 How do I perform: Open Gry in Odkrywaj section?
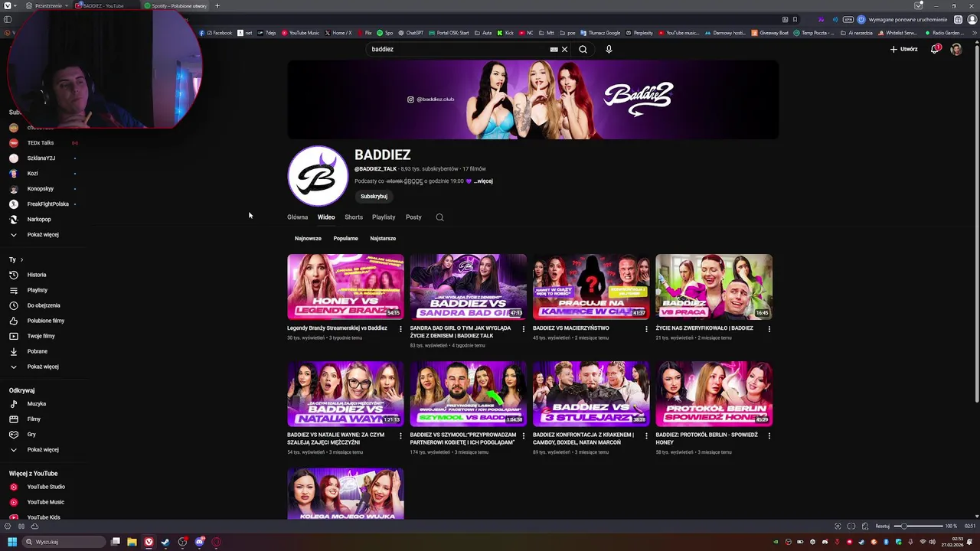click(x=31, y=435)
